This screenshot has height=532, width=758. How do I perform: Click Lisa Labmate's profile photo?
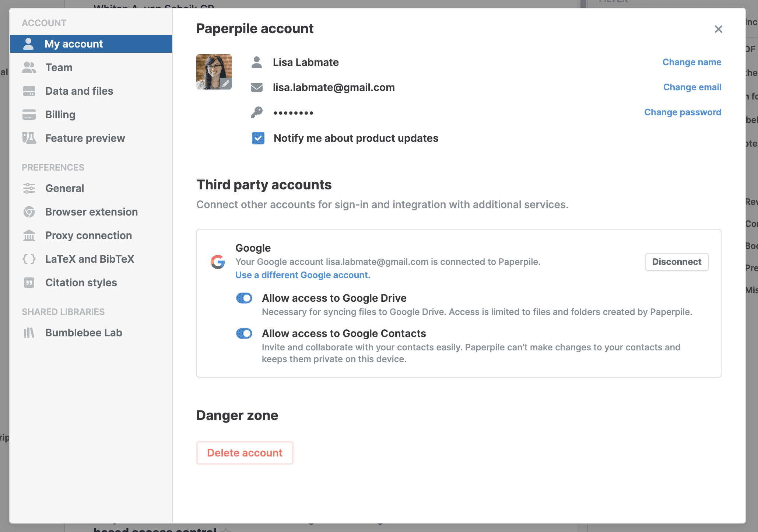[x=214, y=72]
